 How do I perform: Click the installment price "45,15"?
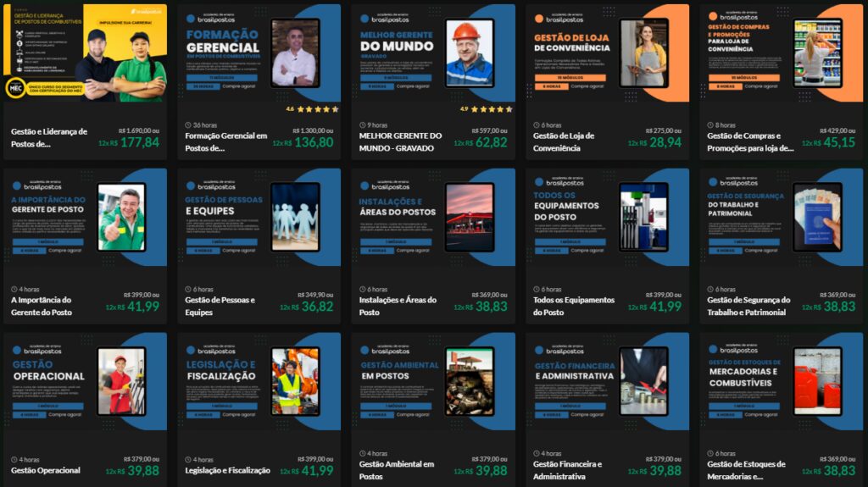[x=839, y=142]
